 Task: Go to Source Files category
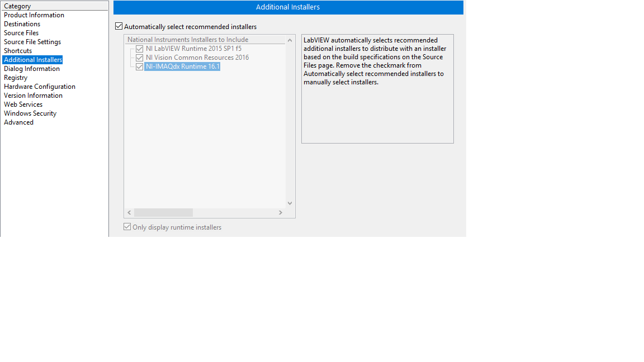pos(21,33)
